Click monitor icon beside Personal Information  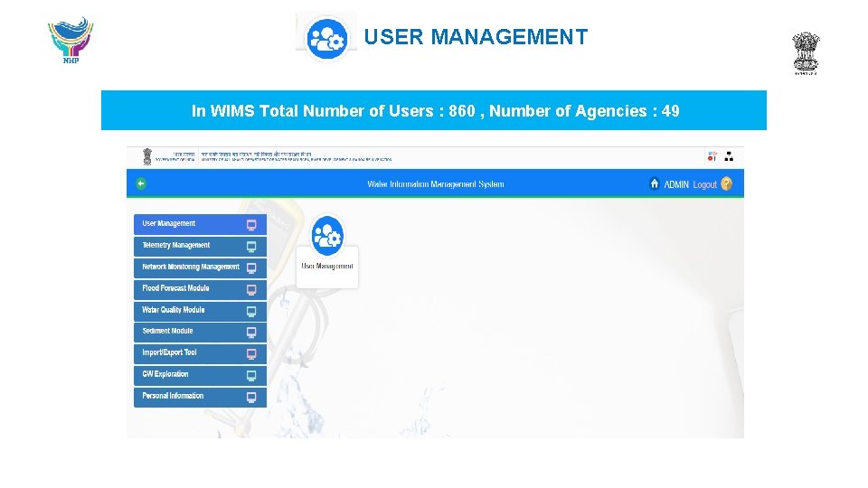(251, 398)
